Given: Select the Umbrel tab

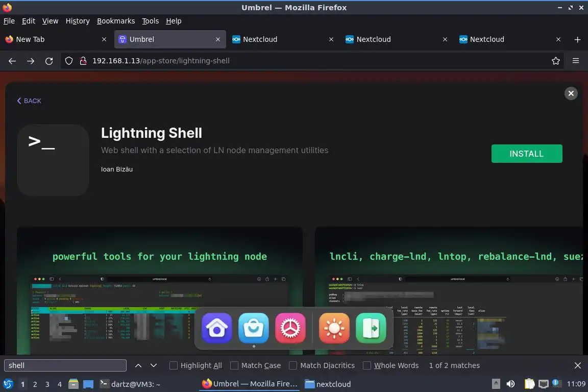Looking at the screenshot, I should click(170, 39).
